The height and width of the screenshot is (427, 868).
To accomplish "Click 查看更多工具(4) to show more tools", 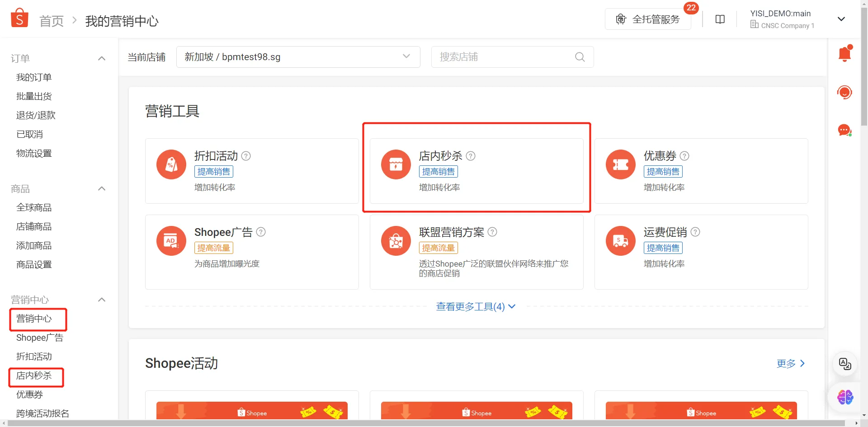I will (470, 306).
